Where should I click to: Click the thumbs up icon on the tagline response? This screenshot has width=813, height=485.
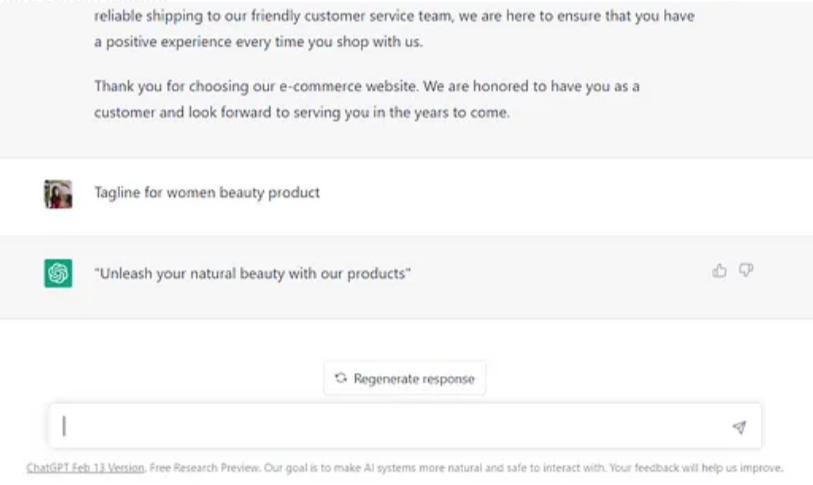coord(719,271)
